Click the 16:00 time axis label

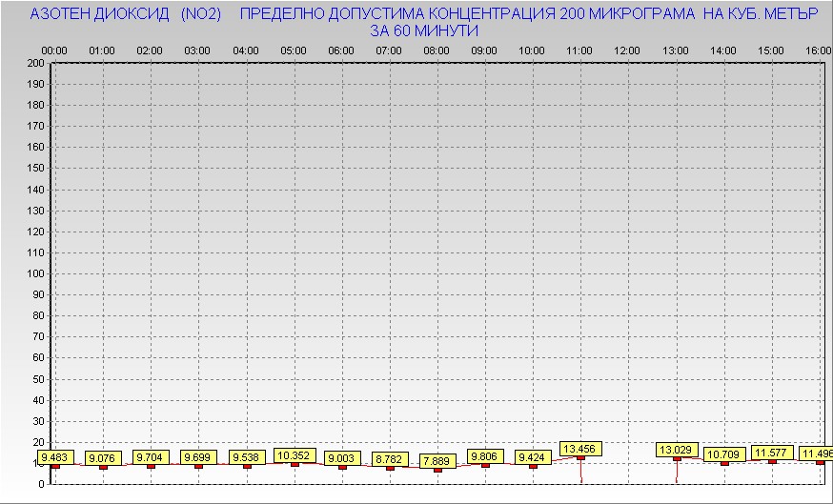(x=818, y=50)
